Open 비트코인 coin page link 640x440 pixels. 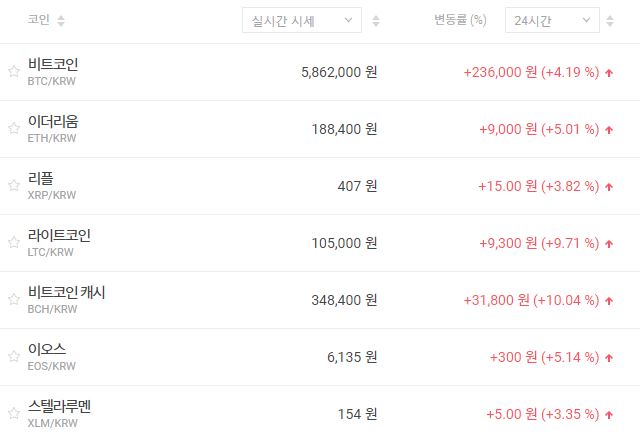[53, 65]
